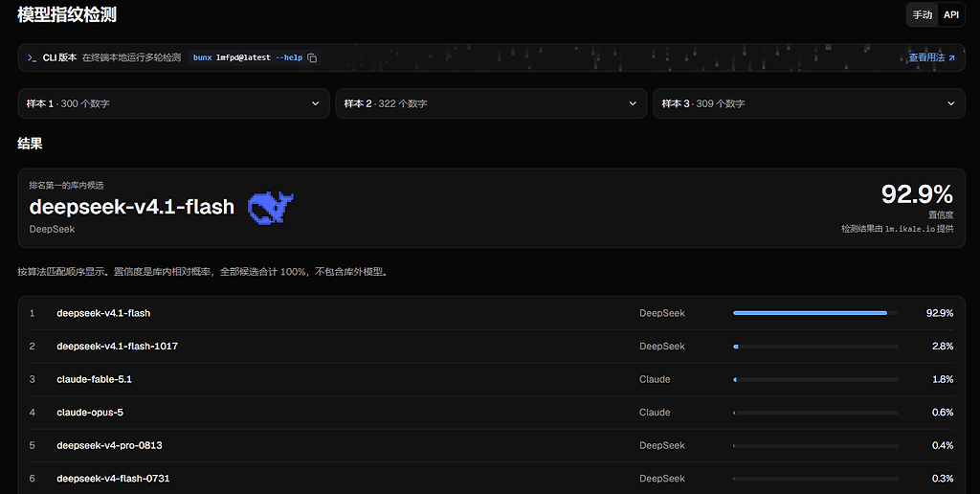The height and width of the screenshot is (494, 980).
Task: Select the deepseek-v4-flash-0731 row
Action: coord(491,479)
